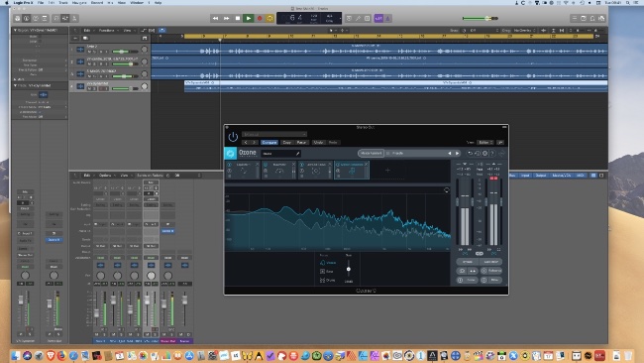Image resolution: width=644 pixels, height=363 pixels.
Task: Open the Manual preset dropdown in plugin header
Action: click(274, 134)
